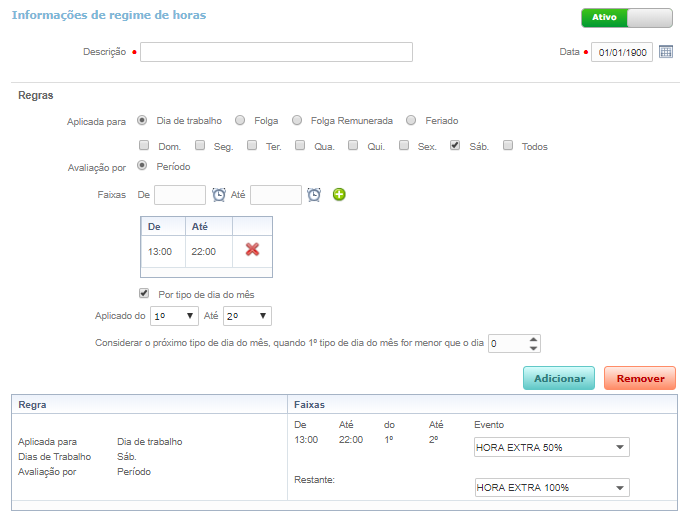
Task: Click the clock icon beside the De field
Action: [x=219, y=195]
